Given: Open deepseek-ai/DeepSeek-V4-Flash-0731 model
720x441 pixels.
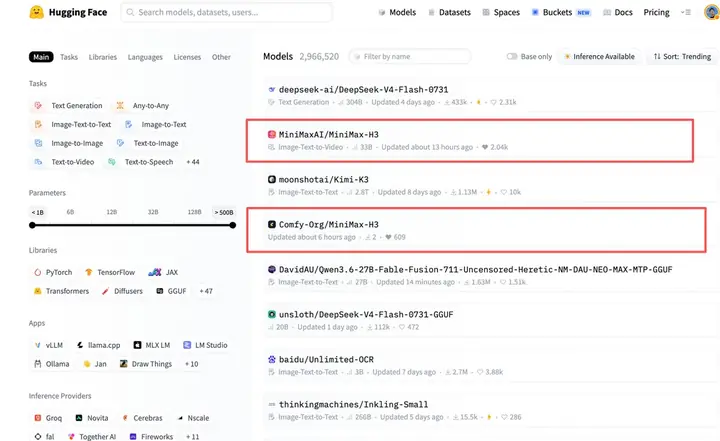Looking at the screenshot, I should [x=364, y=90].
